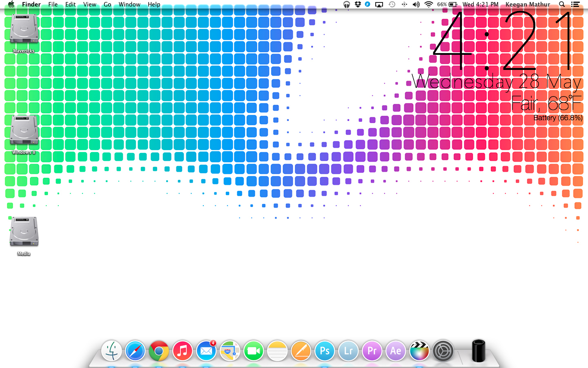Open the Finder application menu
The image size is (588, 368).
(x=31, y=4)
